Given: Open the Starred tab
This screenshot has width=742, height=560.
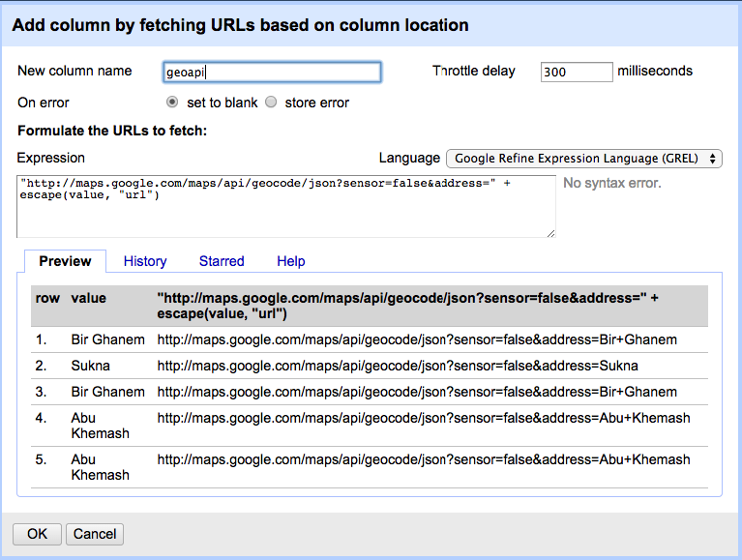Looking at the screenshot, I should [x=222, y=261].
